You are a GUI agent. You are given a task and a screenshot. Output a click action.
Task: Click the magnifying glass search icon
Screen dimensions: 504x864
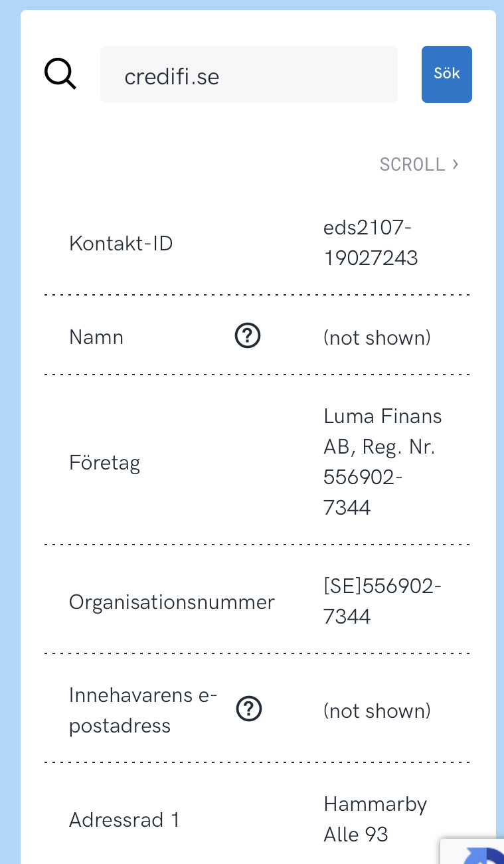[x=60, y=74]
